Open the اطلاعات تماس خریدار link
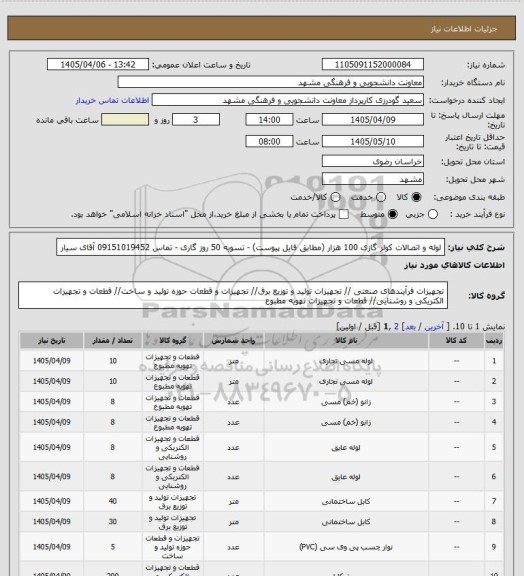Image resolution: width=524 pixels, height=576 pixels. pos(112,100)
